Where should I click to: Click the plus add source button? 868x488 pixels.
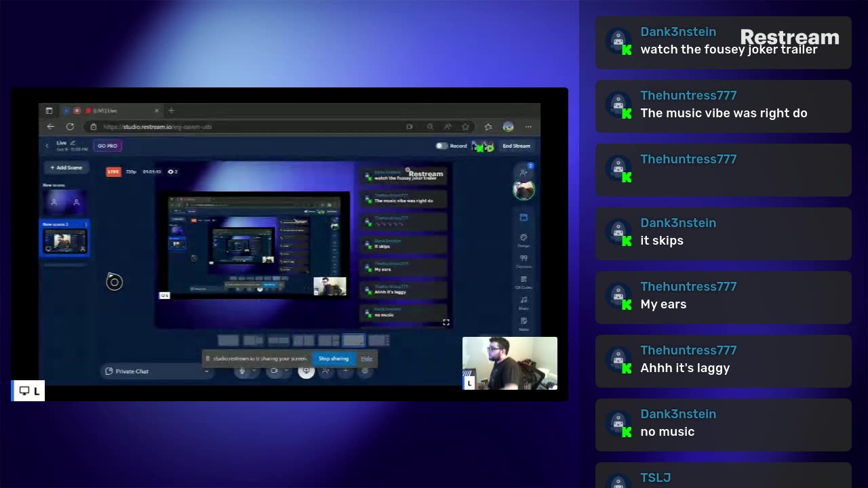tap(345, 371)
